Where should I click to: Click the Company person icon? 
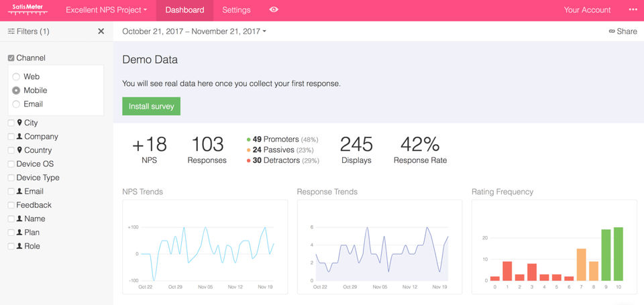click(19, 137)
